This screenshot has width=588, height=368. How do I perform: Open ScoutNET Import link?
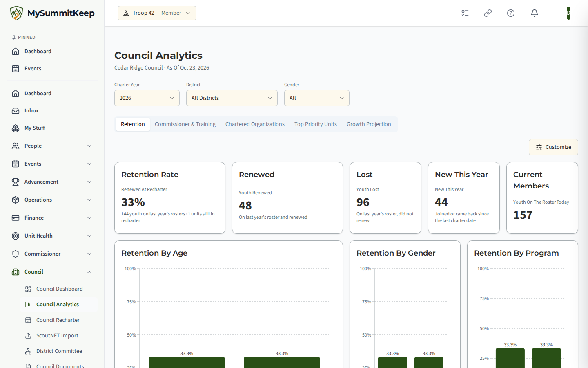tap(59, 336)
